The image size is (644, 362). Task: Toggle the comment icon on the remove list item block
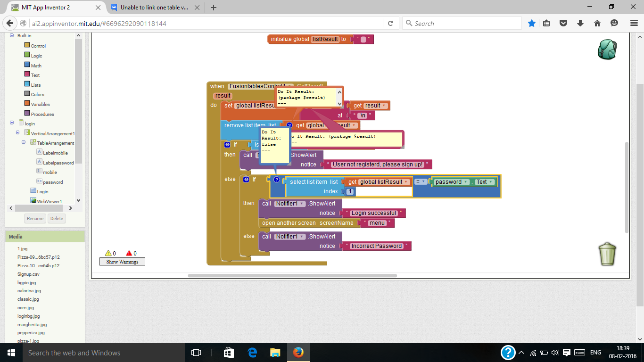(x=289, y=125)
